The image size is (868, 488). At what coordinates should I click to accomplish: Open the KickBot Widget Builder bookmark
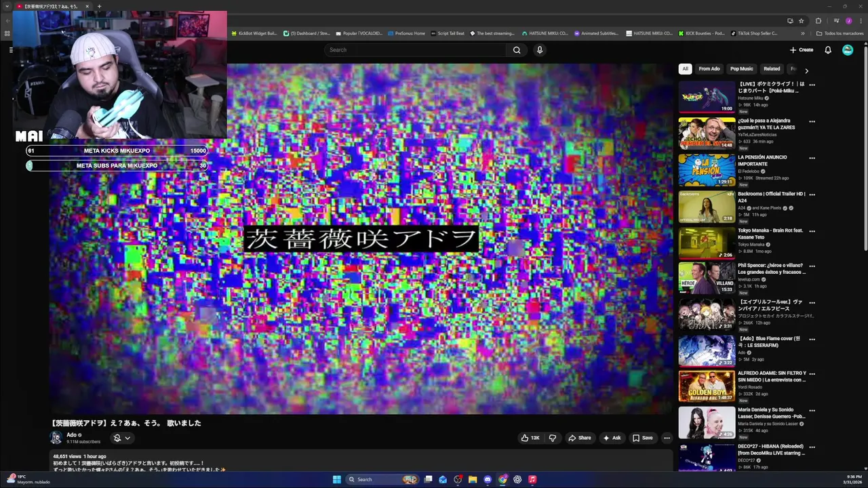click(254, 33)
